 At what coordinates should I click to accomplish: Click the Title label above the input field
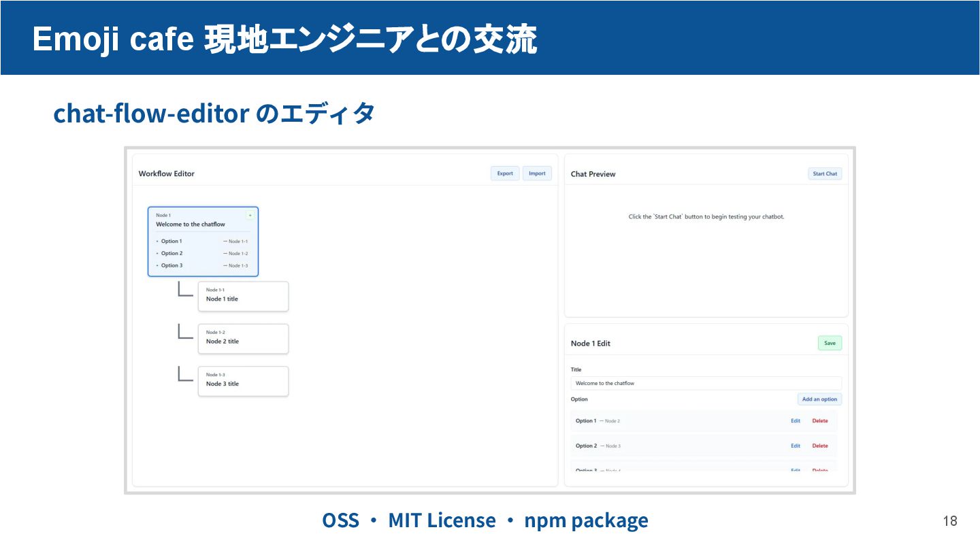[576, 369]
